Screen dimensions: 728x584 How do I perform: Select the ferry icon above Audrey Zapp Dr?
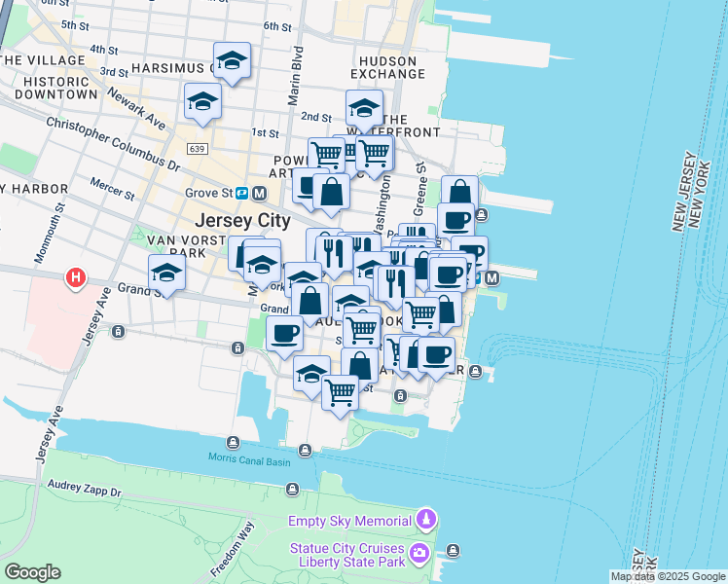[293, 489]
